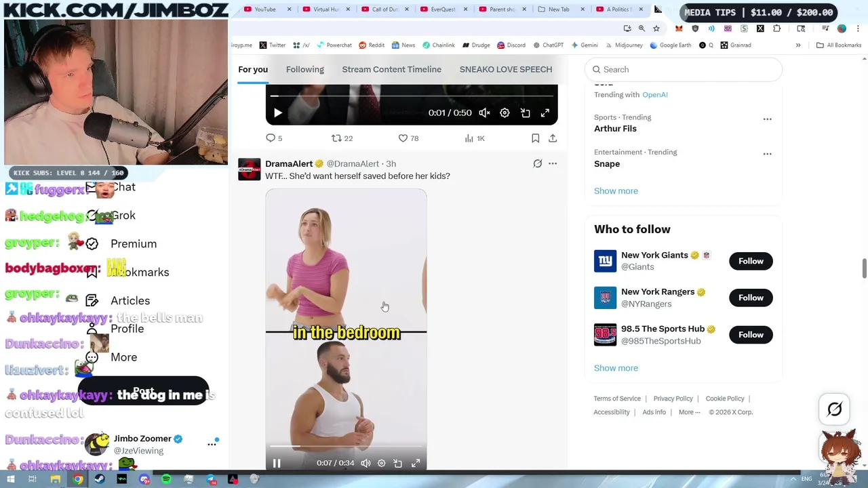Open Terms of Service link
This screenshot has height=488, width=868.
tap(617, 399)
